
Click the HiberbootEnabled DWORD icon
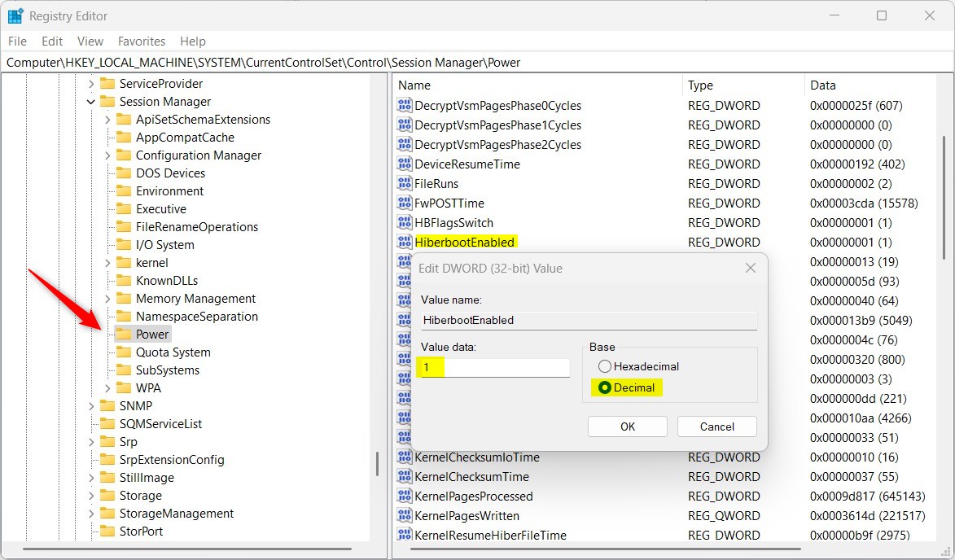click(405, 242)
